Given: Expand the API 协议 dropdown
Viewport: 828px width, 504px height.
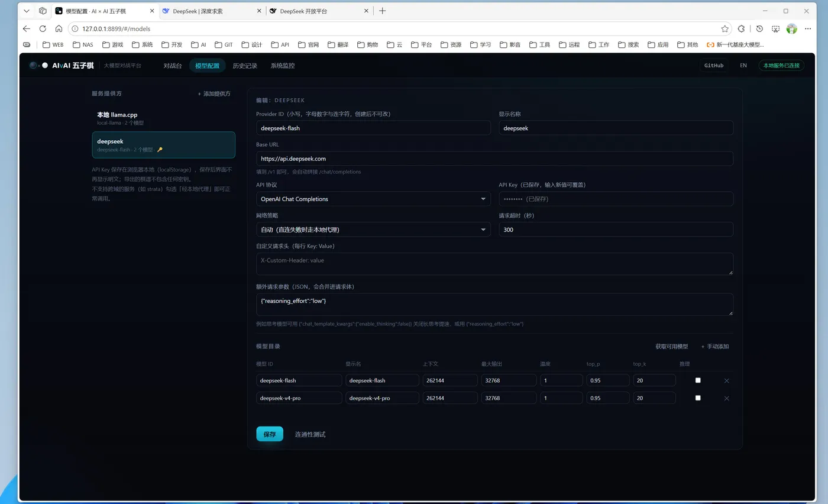Looking at the screenshot, I should (373, 199).
